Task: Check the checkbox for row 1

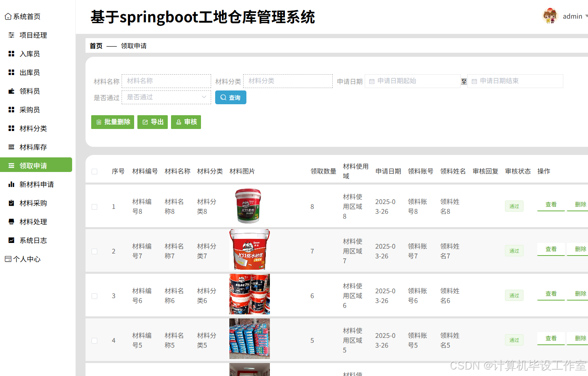Action: [94, 207]
